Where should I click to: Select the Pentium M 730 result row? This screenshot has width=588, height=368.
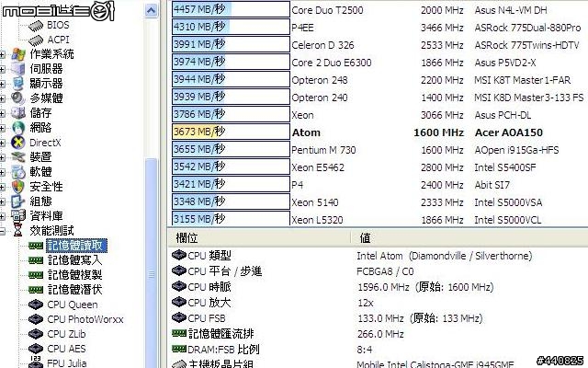pyautogui.click(x=379, y=149)
